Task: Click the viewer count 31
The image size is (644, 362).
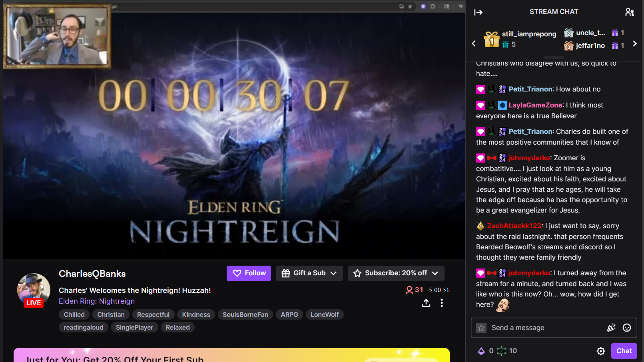Action: pyautogui.click(x=415, y=290)
